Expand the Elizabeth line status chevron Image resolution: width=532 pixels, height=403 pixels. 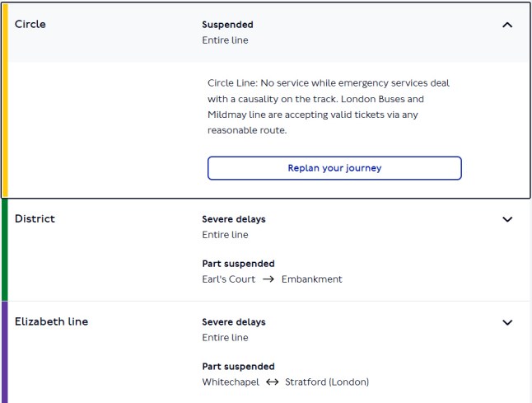[507, 322]
